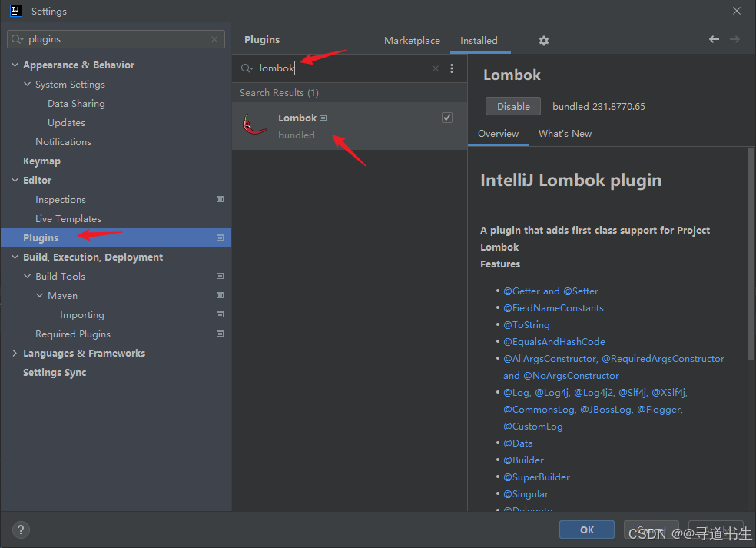This screenshot has width=756, height=548.
Task: Collapse the Maven node
Action: pos(39,295)
